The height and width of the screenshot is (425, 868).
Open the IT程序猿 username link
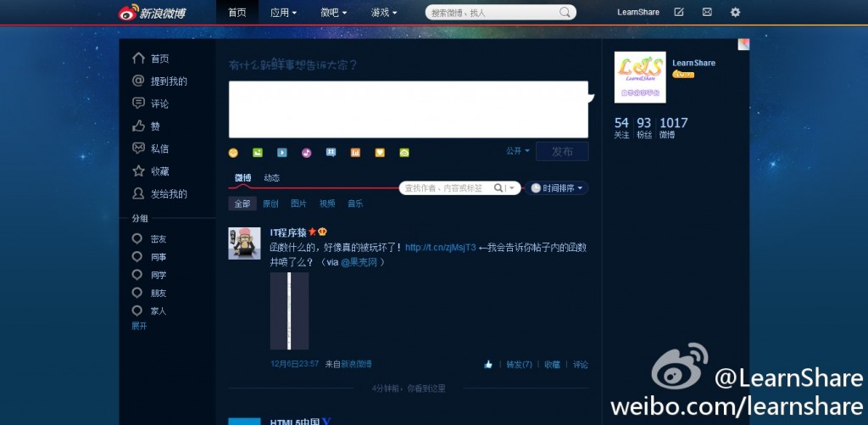pyautogui.click(x=288, y=232)
